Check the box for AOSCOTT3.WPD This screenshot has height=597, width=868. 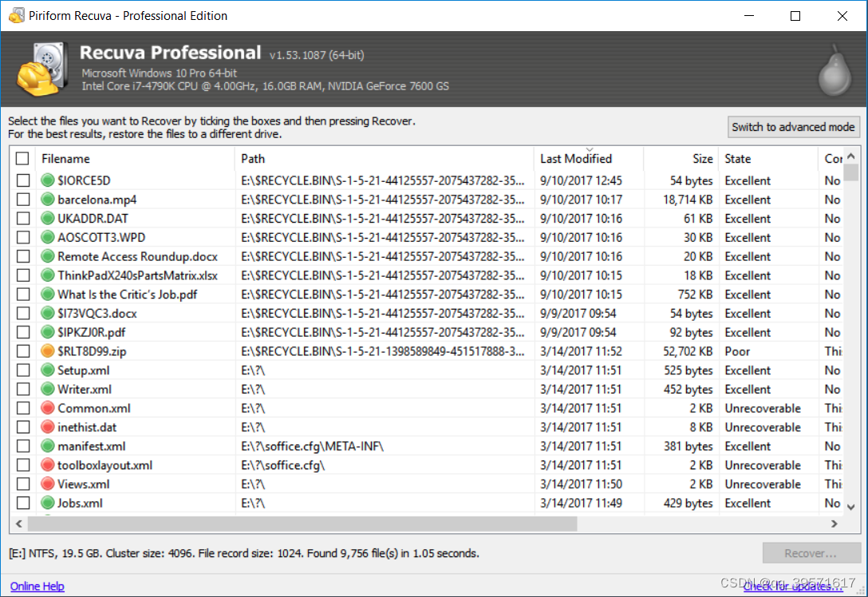(x=22, y=238)
